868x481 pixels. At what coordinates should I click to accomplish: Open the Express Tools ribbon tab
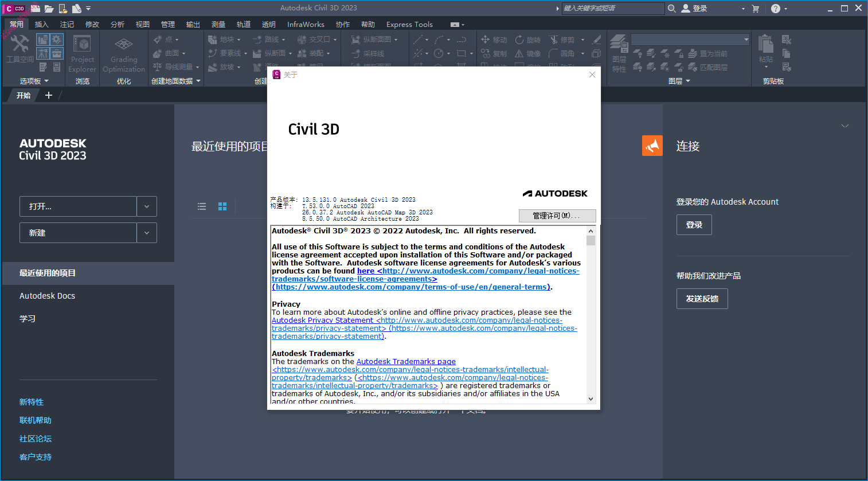tap(409, 24)
